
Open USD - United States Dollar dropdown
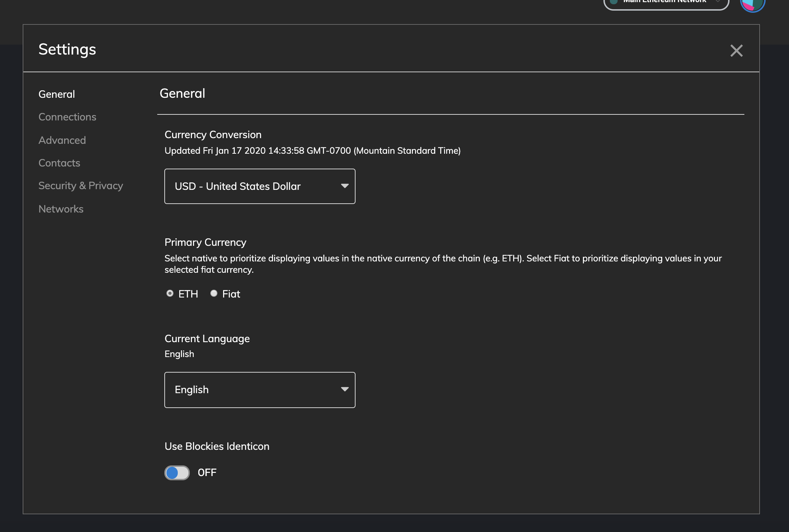259,186
